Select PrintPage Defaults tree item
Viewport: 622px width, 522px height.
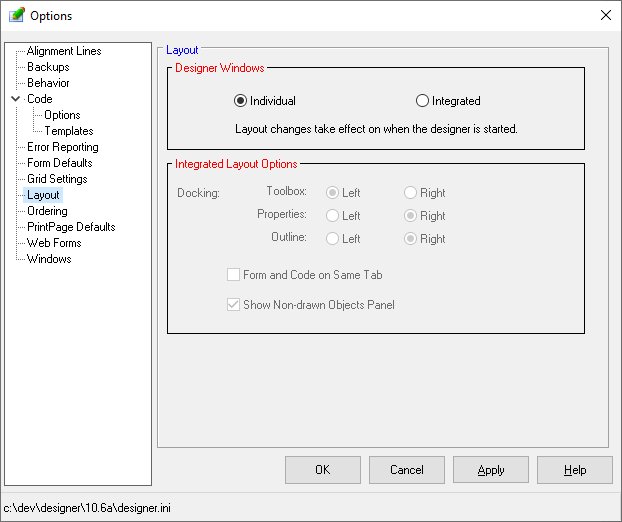pos(70,227)
